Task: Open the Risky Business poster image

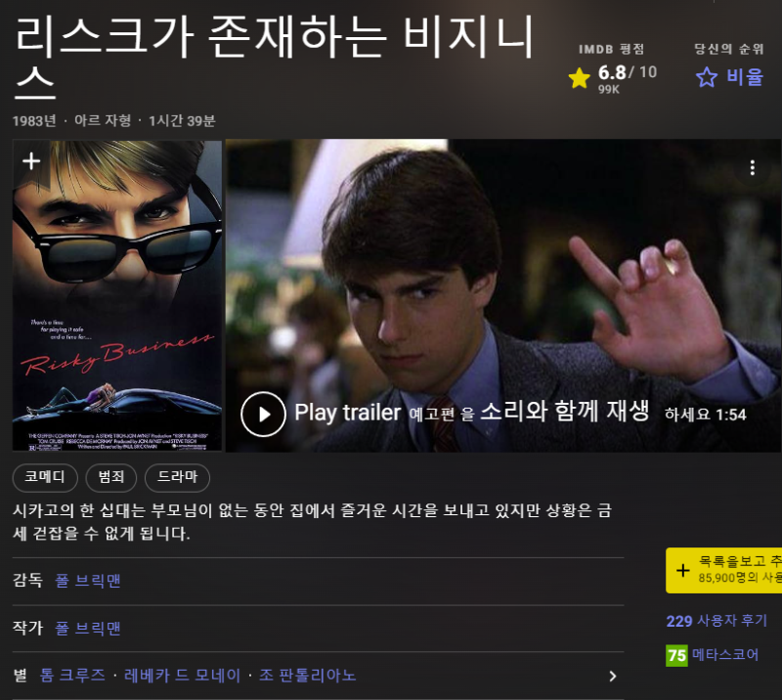Action: coord(117,296)
